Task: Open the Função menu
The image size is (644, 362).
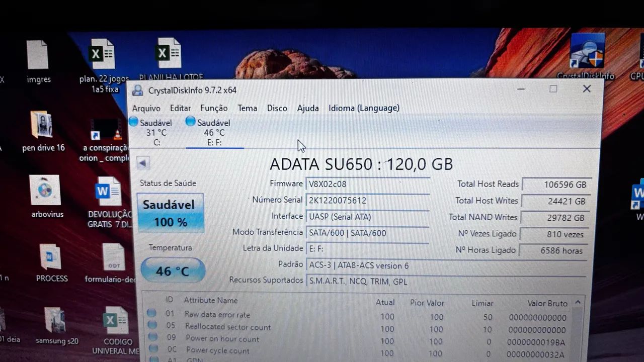Action: 214,108
